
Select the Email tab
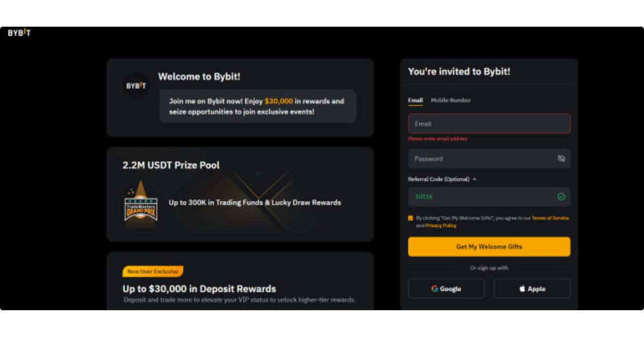point(415,100)
